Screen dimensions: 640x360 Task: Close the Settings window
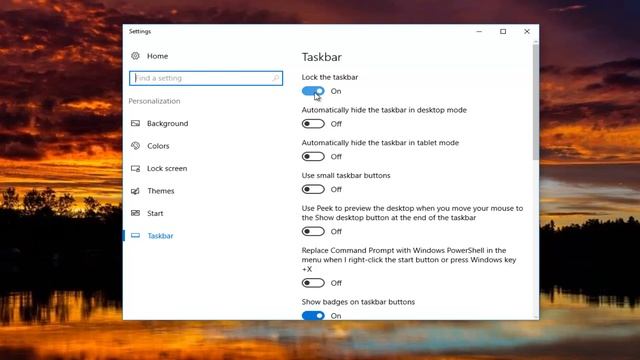(527, 31)
